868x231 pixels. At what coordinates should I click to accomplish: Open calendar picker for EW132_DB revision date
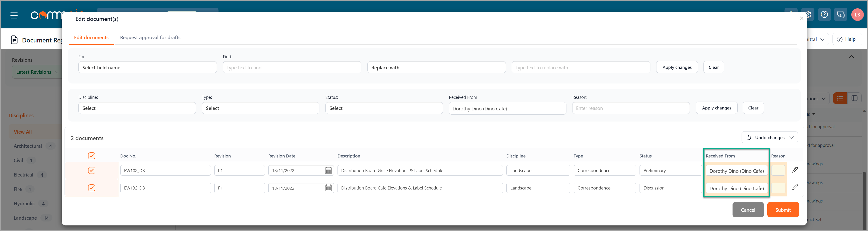click(328, 188)
